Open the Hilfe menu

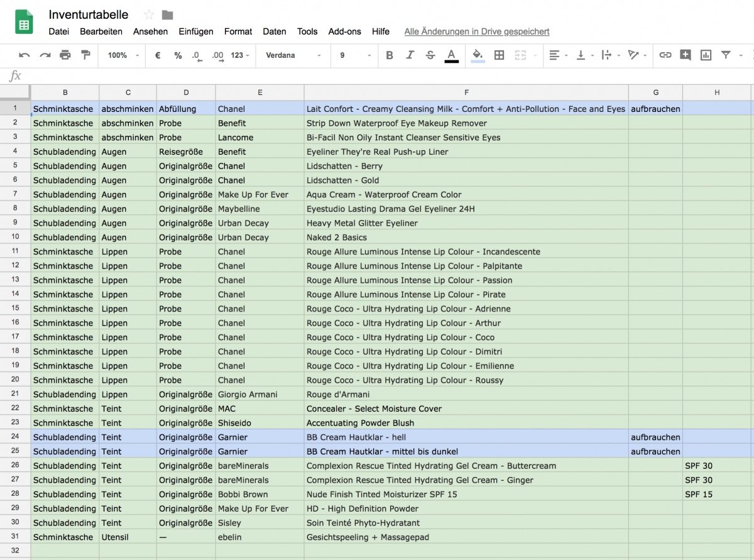coord(381,31)
